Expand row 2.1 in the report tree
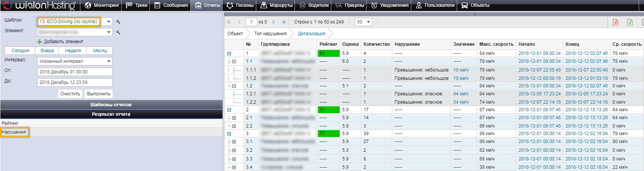 (x=234, y=118)
